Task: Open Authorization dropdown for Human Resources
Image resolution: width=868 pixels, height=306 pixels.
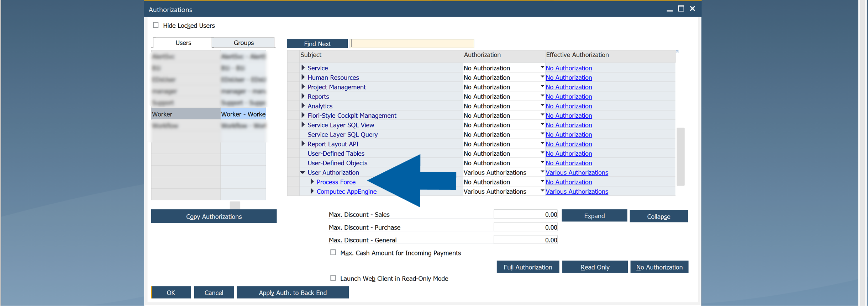Action: click(x=542, y=77)
